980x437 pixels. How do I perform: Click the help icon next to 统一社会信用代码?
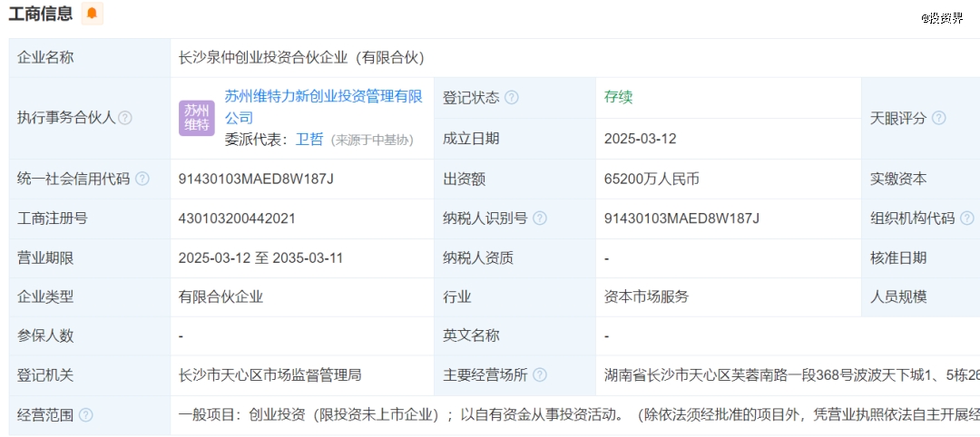tap(142, 180)
